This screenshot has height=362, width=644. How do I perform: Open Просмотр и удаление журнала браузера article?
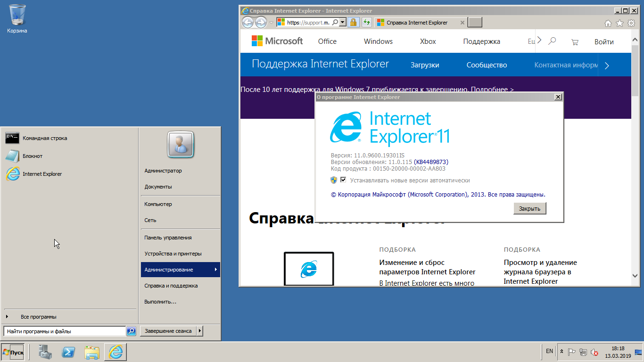pyautogui.click(x=540, y=272)
